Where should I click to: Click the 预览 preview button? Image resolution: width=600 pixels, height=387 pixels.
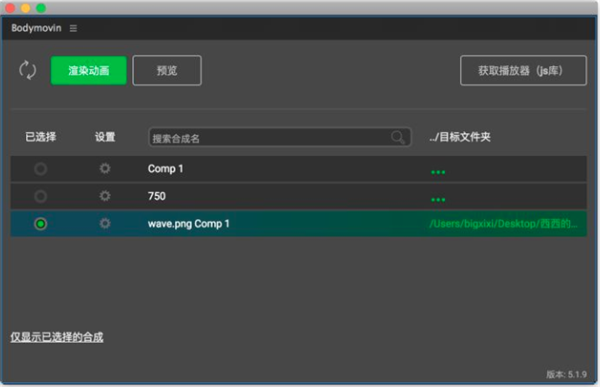167,70
